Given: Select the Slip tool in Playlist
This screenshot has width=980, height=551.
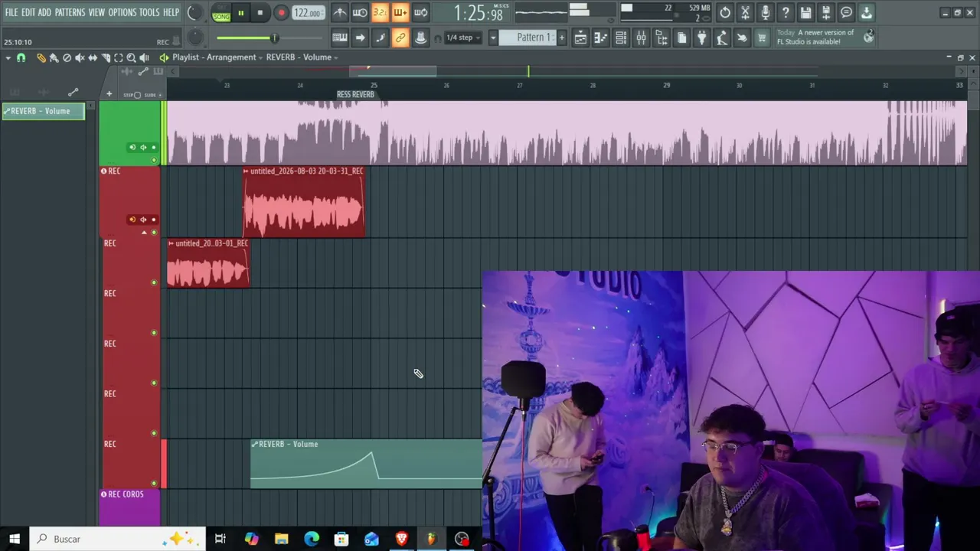Looking at the screenshot, I should 93,57.
